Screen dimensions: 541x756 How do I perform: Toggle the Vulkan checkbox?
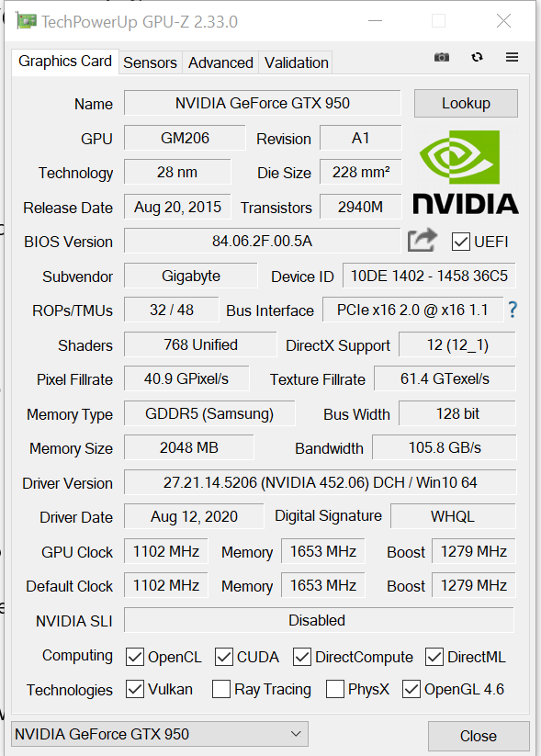tap(135, 689)
